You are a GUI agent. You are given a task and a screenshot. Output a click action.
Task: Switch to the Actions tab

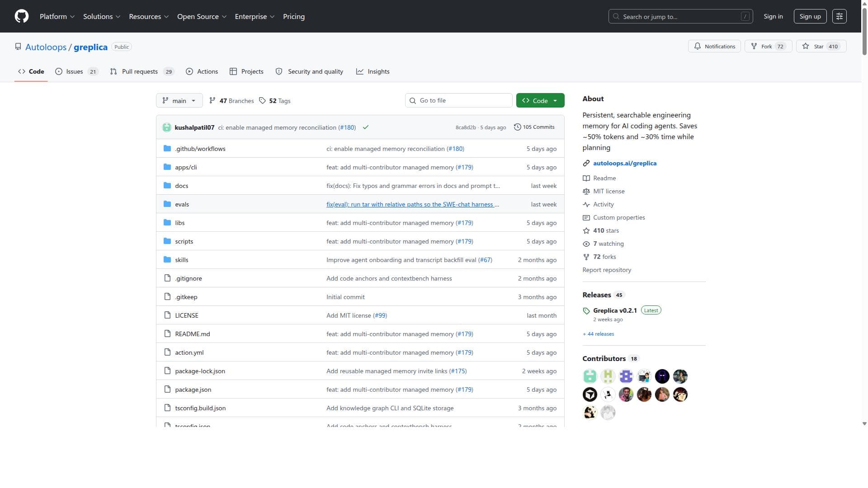click(202, 71)
